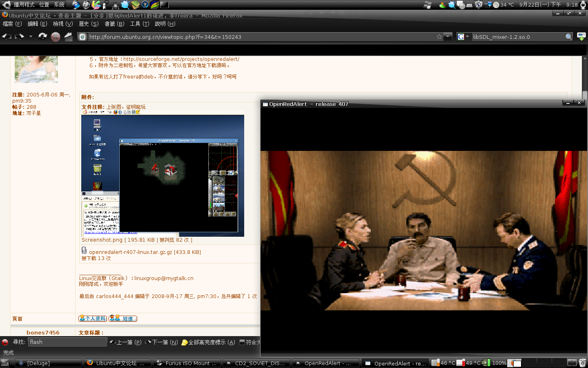Open the Downloads toolbar icon
588x368 pixels.
(581, 37)
